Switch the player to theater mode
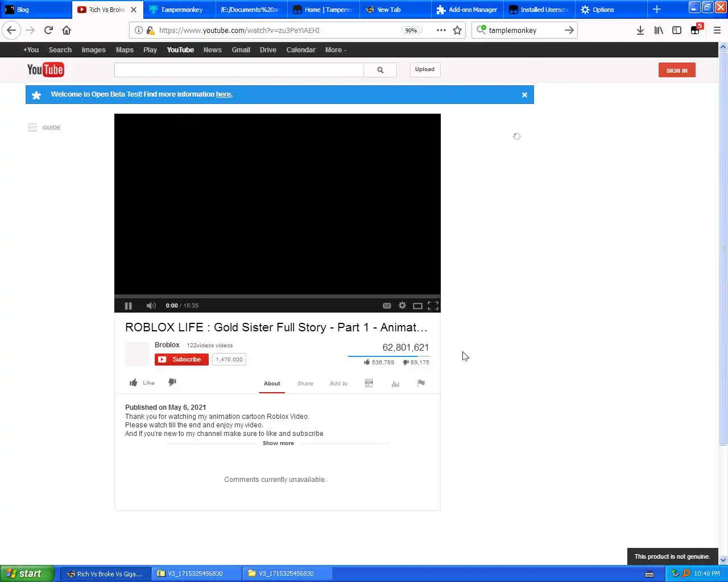728x582 pixels. (417, 306)
